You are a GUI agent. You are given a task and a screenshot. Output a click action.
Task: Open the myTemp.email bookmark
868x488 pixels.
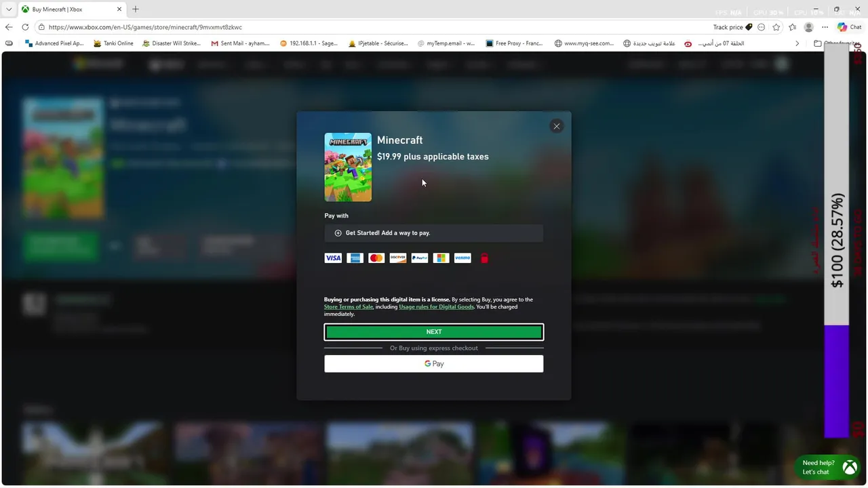(446, 43)
